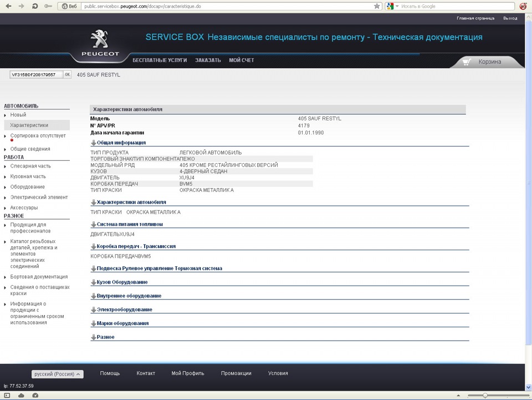Viewport: 532px width, 400px height.
Task: Click the VIN number input field
Action: coord(37,75)
